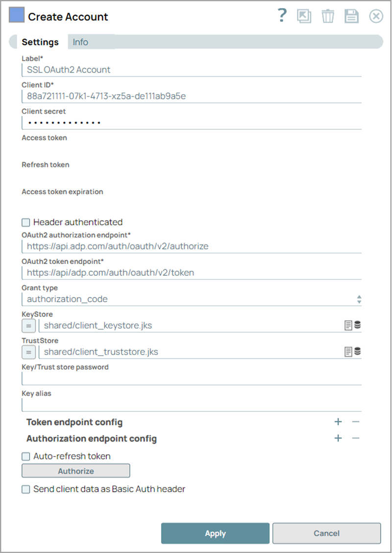Toggle expression button for KeyStore field

coord(28,325)
